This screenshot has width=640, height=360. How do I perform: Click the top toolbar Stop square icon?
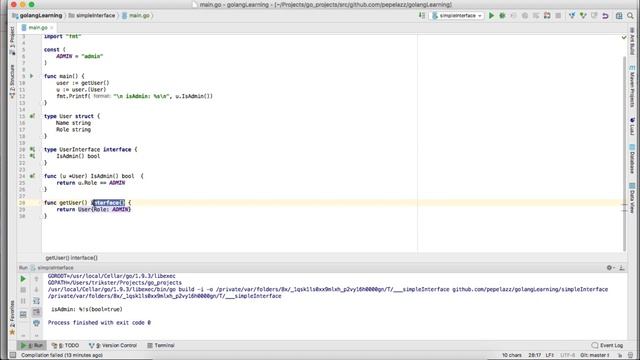558,16
